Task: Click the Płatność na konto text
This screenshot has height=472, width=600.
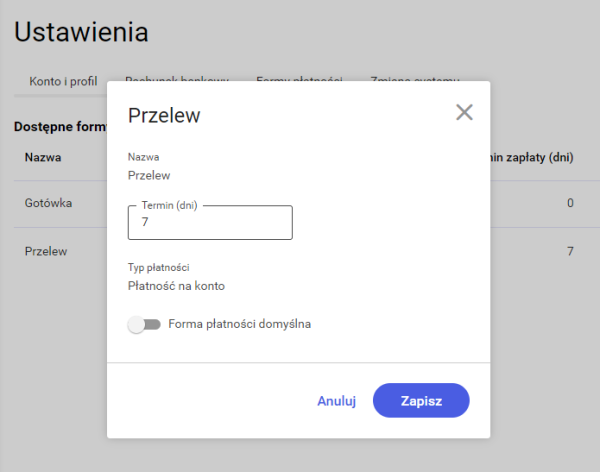Action: (x=176, y=286)
